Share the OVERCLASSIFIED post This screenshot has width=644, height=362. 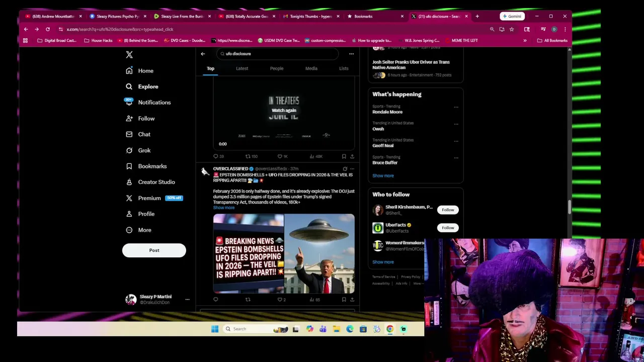point(352,300)
